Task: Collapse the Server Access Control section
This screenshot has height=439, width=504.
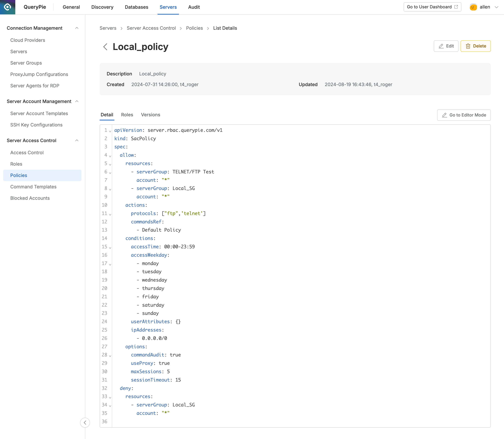Action: click(77, 140)
